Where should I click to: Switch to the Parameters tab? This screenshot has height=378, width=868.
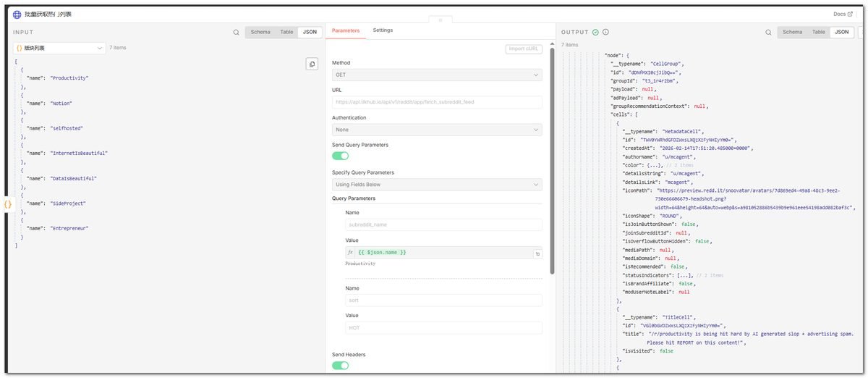(x=345, y=30)
